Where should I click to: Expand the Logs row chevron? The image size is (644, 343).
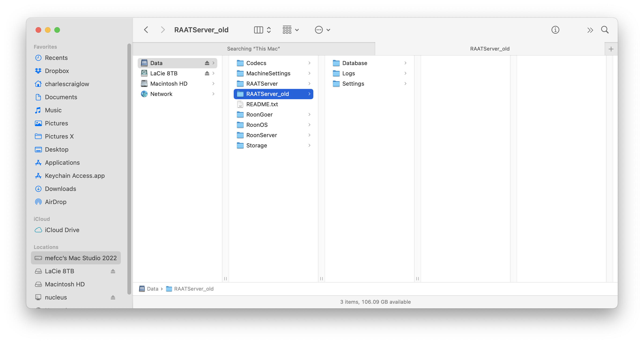point(405,73)
